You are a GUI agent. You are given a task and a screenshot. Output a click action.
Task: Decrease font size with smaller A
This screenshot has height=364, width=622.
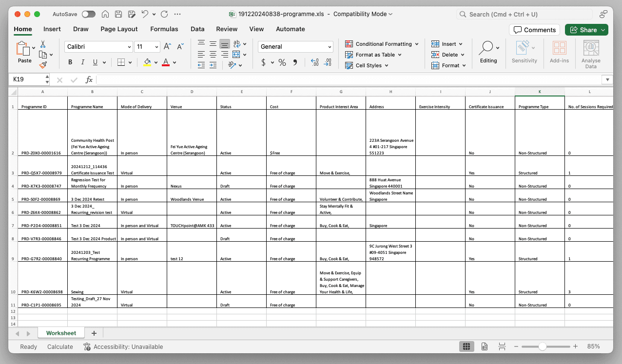point(180,47)
